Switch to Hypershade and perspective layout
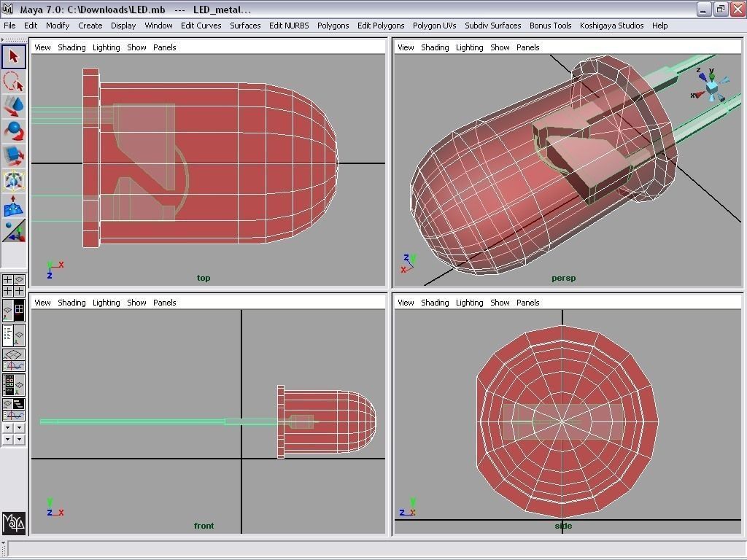The image size is (747, 560). [x=13, y=385]
